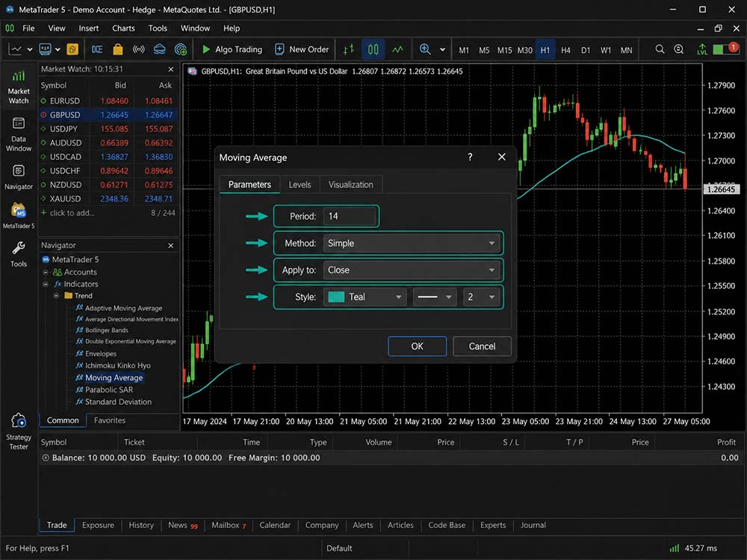Image resolution: width=747 pixels, height=560 pixels.
Task: Click the Cancel button
Action: (x=482, y=346)
